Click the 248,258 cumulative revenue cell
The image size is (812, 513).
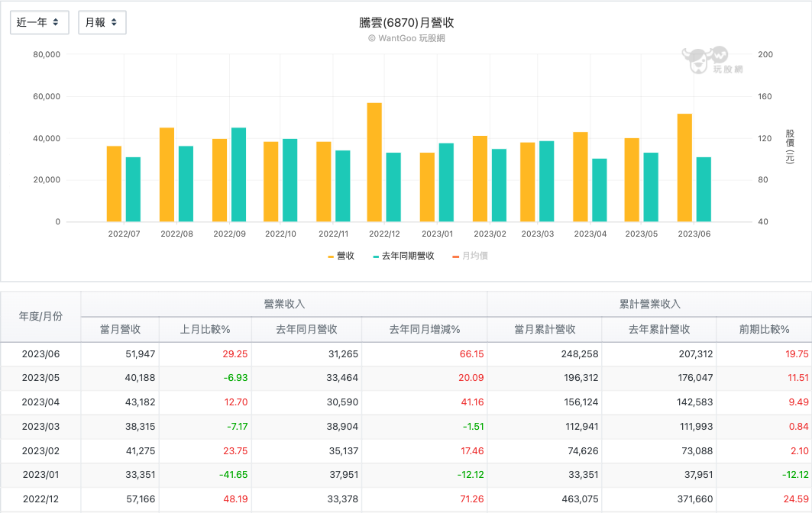[x=545, y=354]
